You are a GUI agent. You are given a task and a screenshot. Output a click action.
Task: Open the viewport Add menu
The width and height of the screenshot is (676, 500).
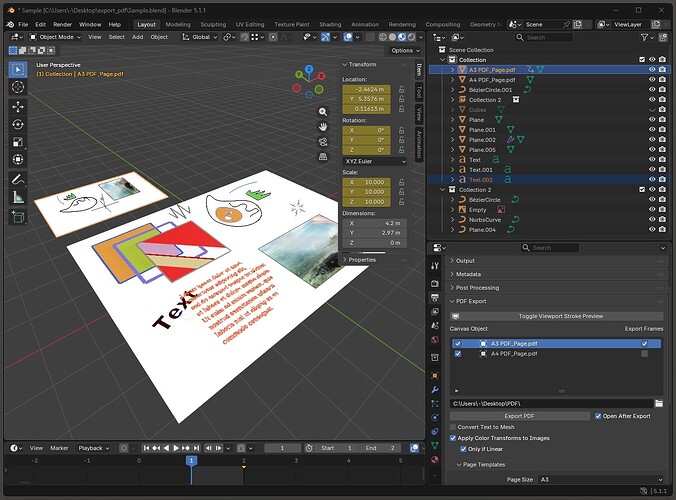coord(138,37)
